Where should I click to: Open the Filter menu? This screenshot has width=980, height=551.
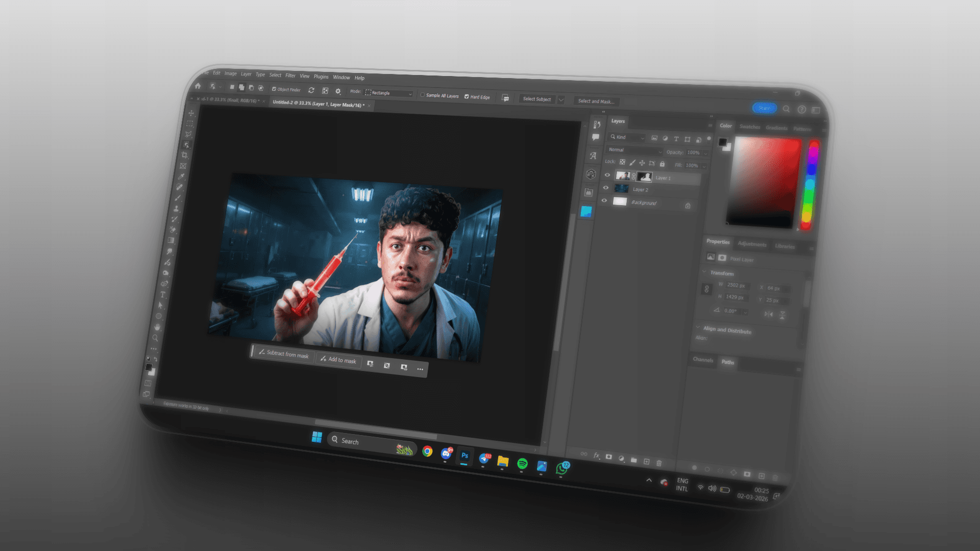[x=290, y=76]
